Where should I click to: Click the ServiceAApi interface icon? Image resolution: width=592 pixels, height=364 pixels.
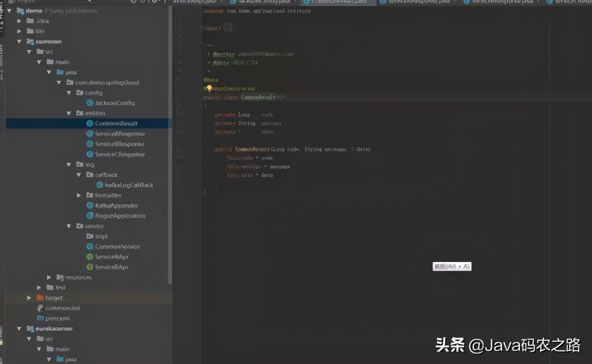click(90, 257)
